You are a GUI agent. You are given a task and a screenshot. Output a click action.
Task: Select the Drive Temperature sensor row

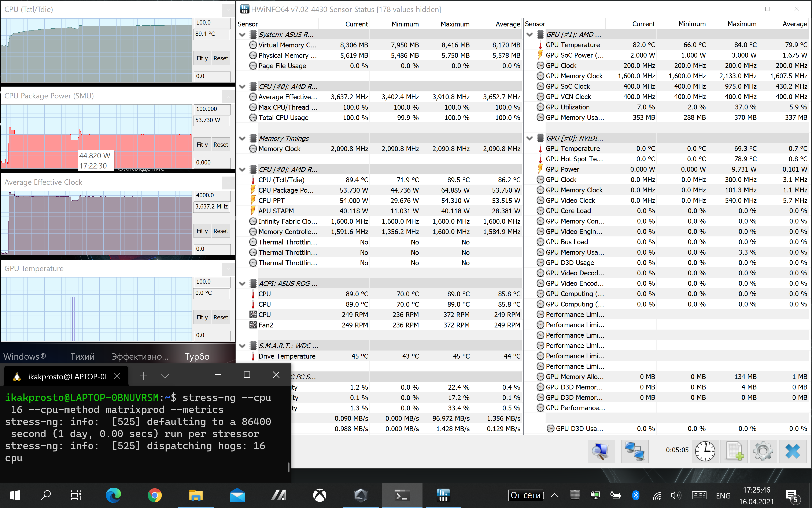click(379, 356)
